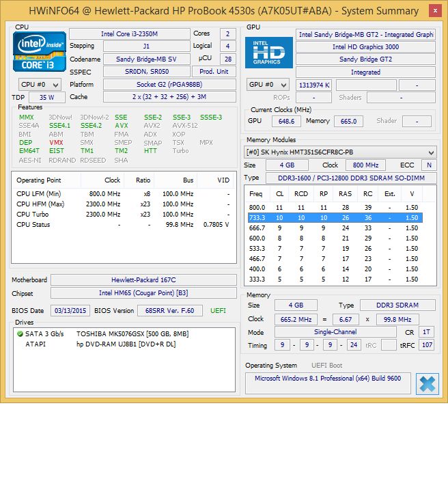Click the Prod. Unit field
Screen dimensions: 448x492
pyautogui.click(x=214, y=72)
